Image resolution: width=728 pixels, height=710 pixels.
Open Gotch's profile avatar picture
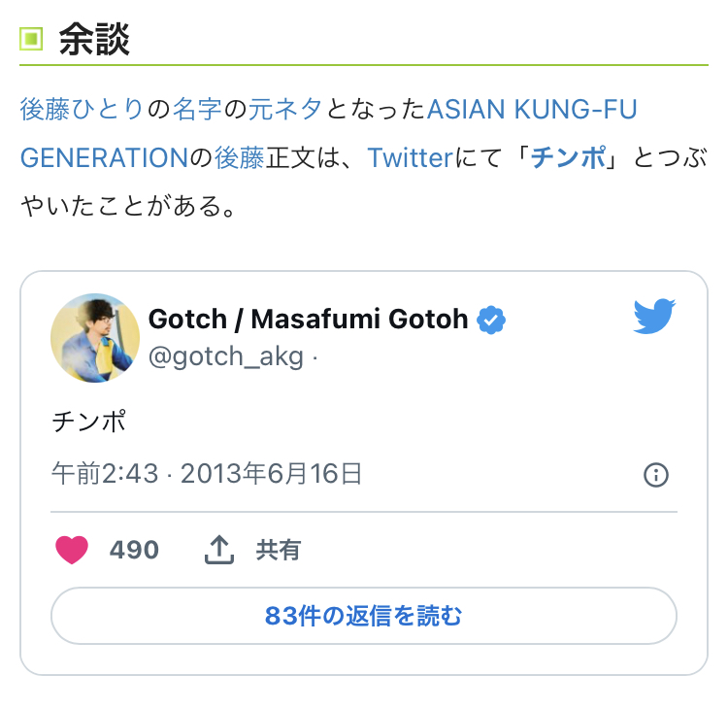tap(95, 338)
